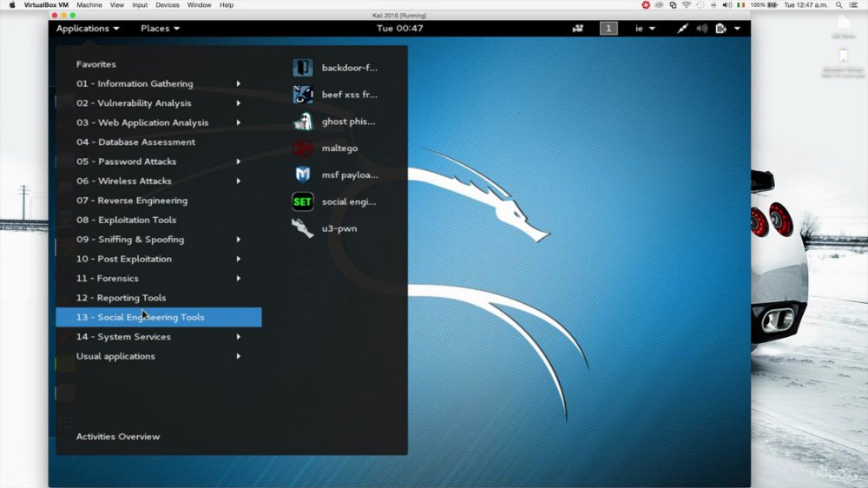Click the 'u3-pwn' label text
This screenshot has height=488, width=868.
(x=339, y=228)
